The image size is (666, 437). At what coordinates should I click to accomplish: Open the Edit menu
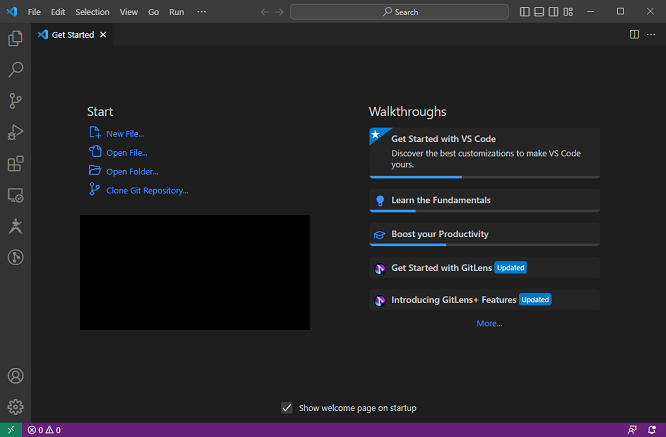point(58,12)
